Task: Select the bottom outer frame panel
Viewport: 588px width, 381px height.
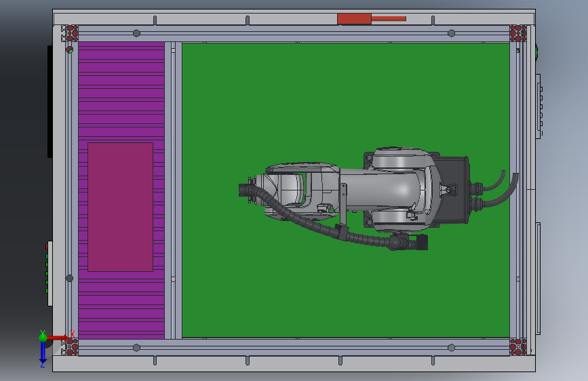Action: click(x=294, y=364)
